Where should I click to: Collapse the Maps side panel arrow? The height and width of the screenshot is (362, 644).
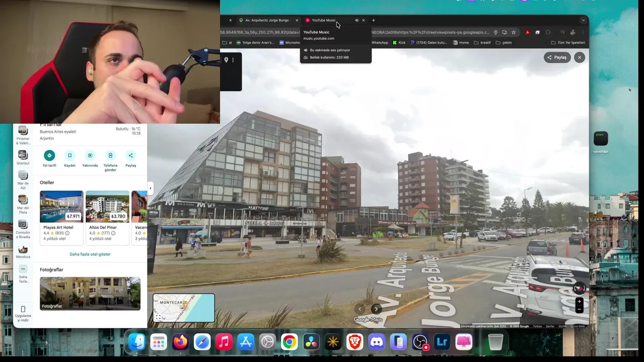150,189
